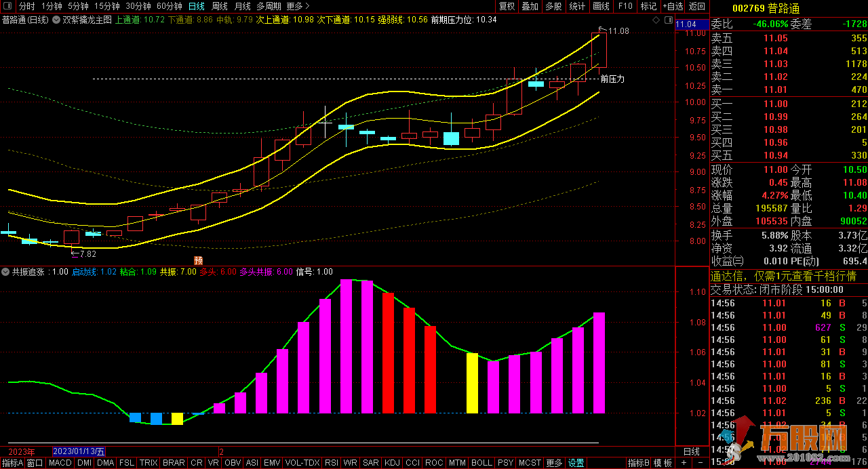Viewport: 868px width, 469px height.
Task: Click the 2023/01/13/五 date marker
Action: tap(79, 451)
